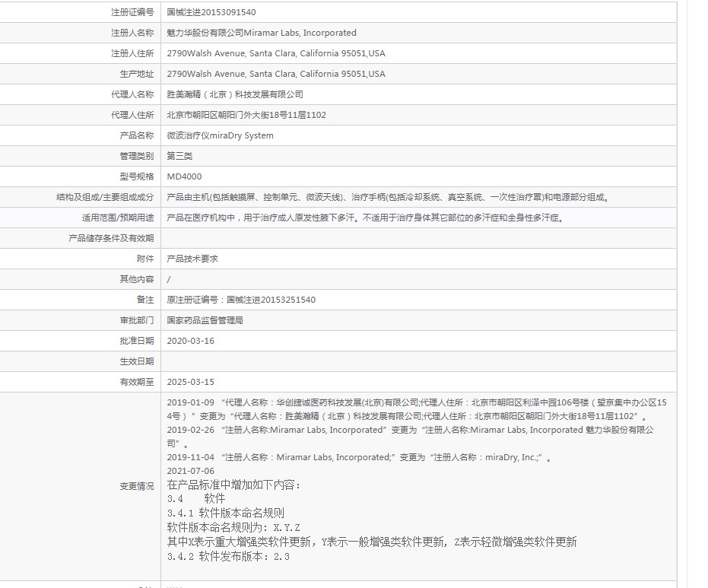Click the 2021-07-06 change date
The width and height of the screenshot is (708, 588).
[x=191, y=471]
